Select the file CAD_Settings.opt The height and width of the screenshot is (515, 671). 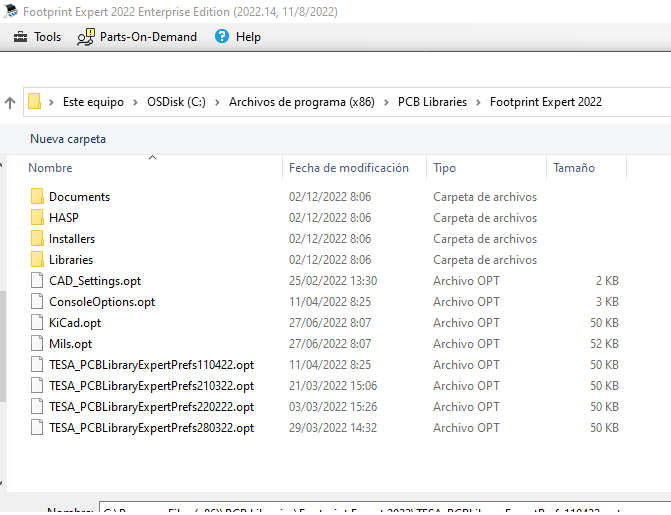(95, 281)
